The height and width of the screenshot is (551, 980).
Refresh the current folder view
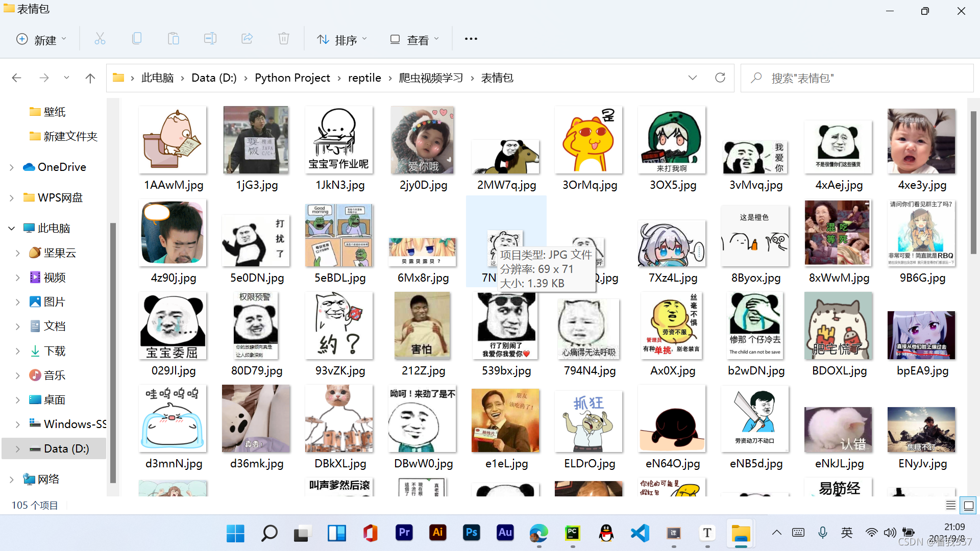[x=720, y=78]
